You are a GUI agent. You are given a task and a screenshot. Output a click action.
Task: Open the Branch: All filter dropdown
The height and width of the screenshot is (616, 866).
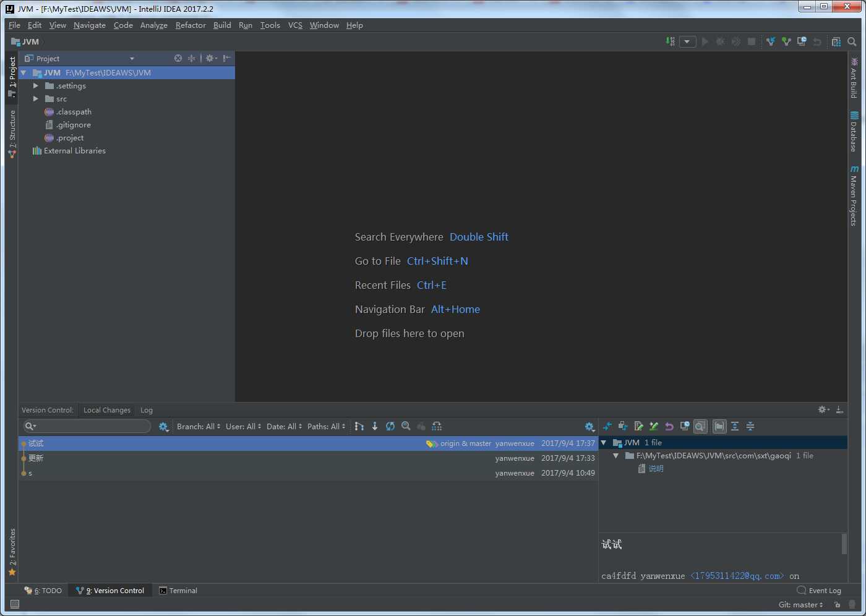(x=199, y=427)
